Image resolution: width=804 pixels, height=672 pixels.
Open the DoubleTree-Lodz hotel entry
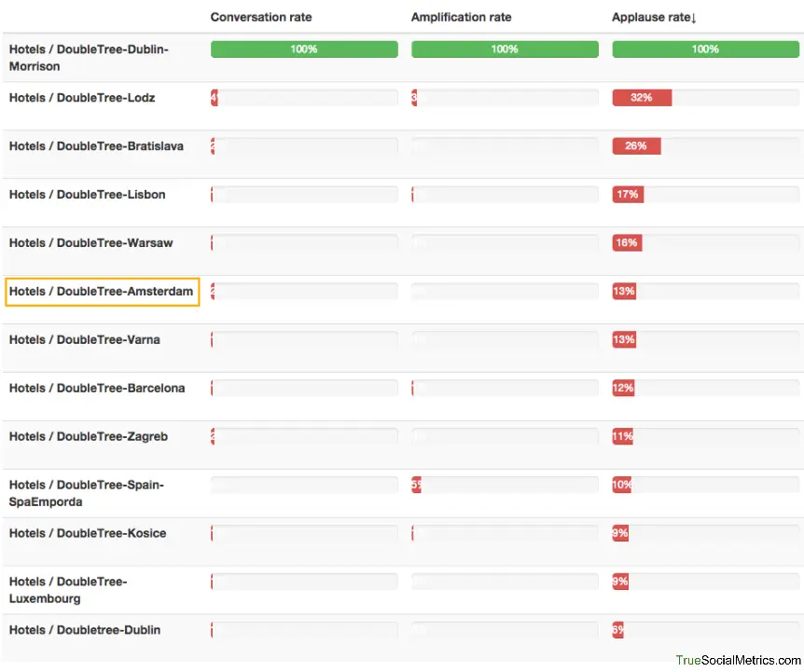[x=82, y=98]
